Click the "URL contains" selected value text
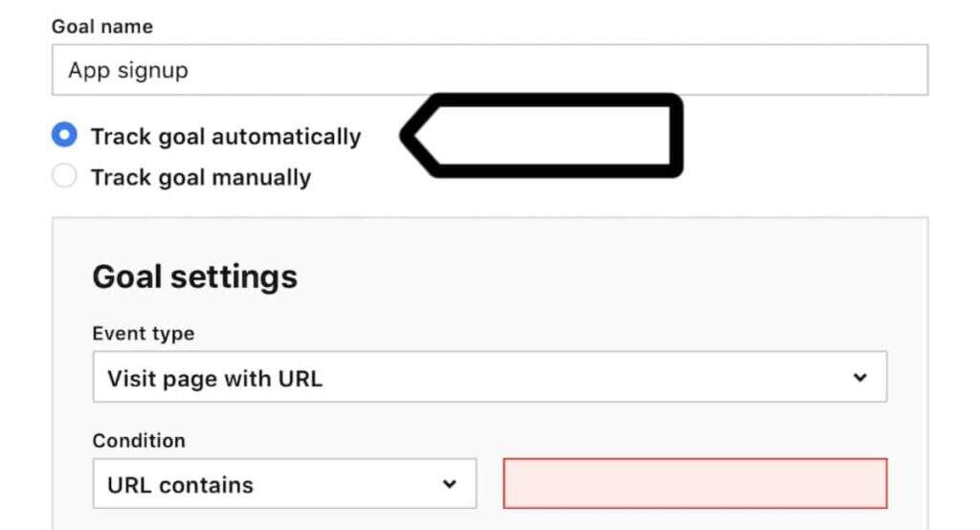This screenshot has width=980, height=530. point(180,485)
